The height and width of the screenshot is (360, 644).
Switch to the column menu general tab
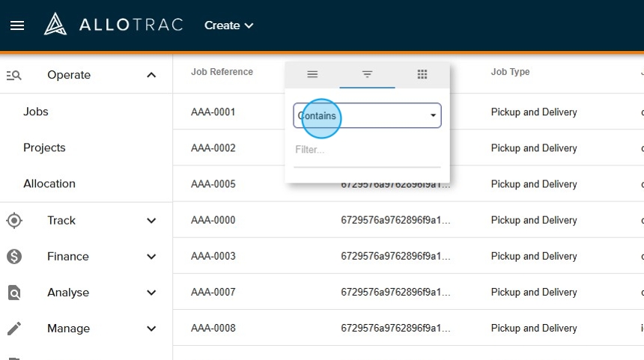coord(312,74)
